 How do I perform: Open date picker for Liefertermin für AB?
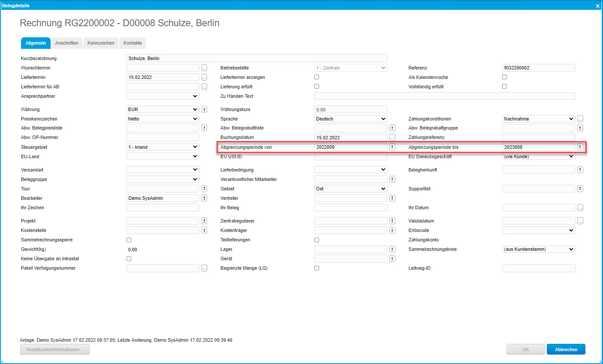(204, 87)
